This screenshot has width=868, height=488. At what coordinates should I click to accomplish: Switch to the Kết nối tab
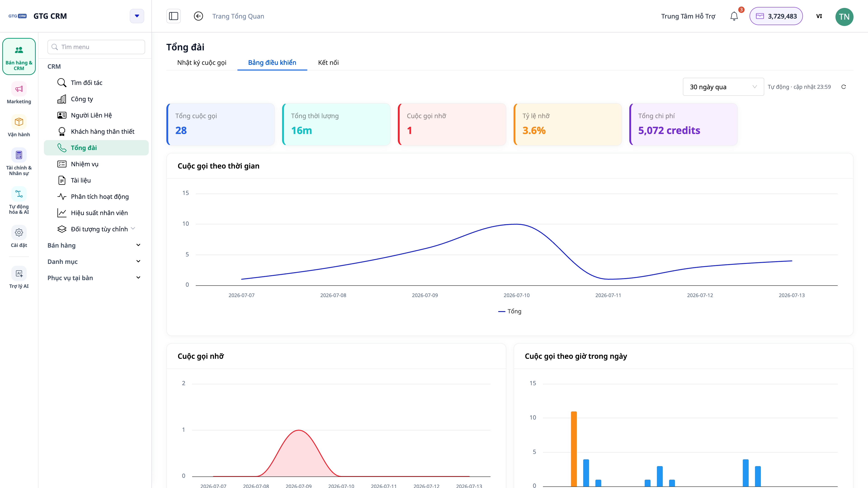pyautogui.click(x=328, y=63)
